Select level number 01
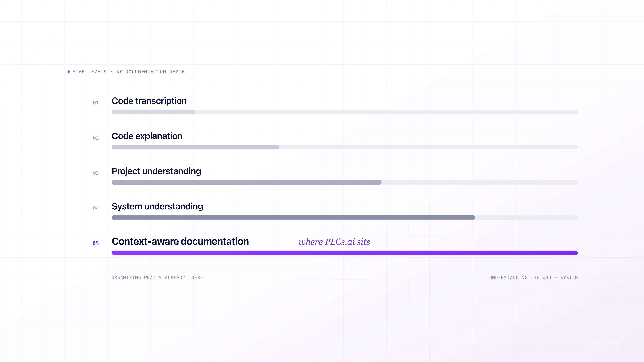 (96, 103)
